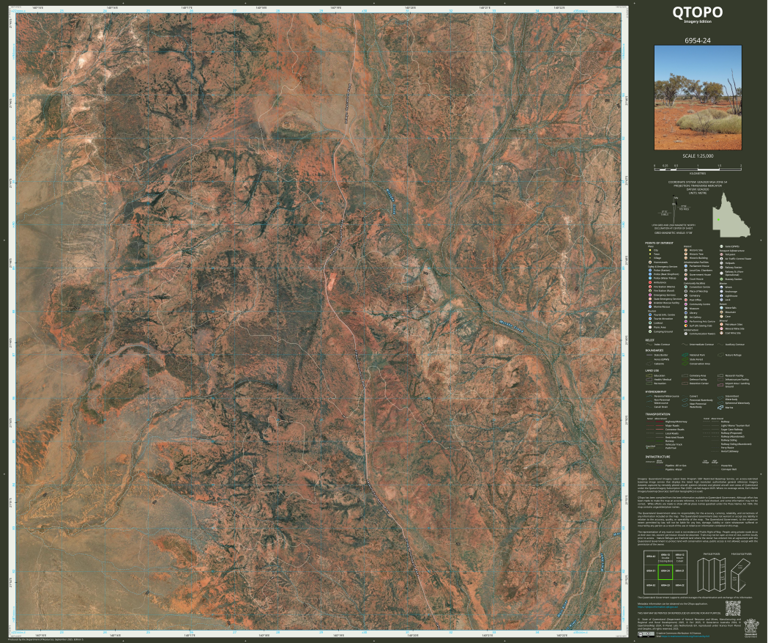Viewport: 768px width, 643px height.
Task: Click the Cemetery legend symbol
Action: tap(686, 296)
